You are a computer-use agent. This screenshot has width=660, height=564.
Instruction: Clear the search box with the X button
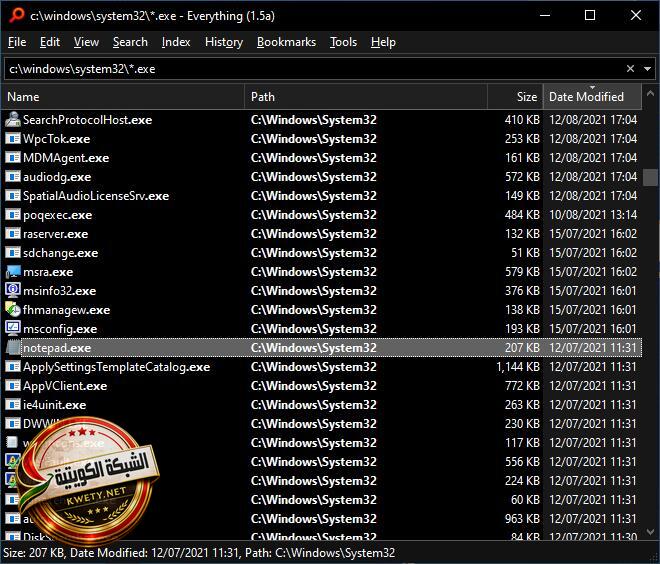coord(631,69)
